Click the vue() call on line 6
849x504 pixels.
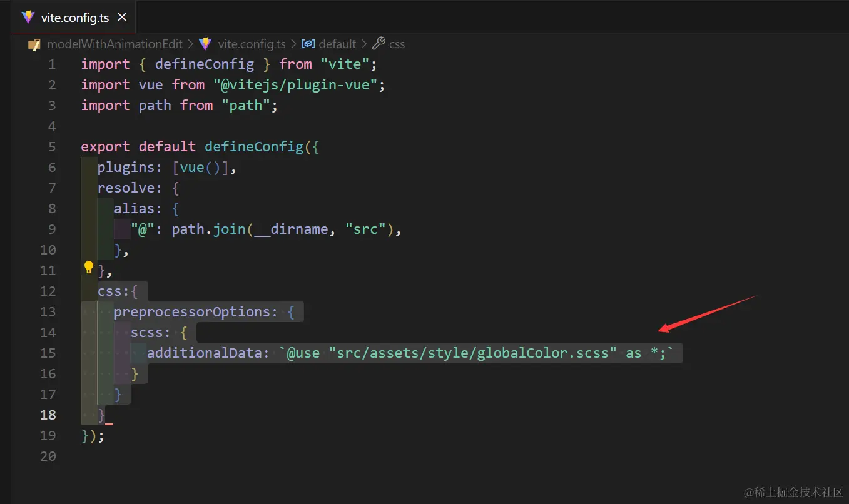click(x=200, y=168)
